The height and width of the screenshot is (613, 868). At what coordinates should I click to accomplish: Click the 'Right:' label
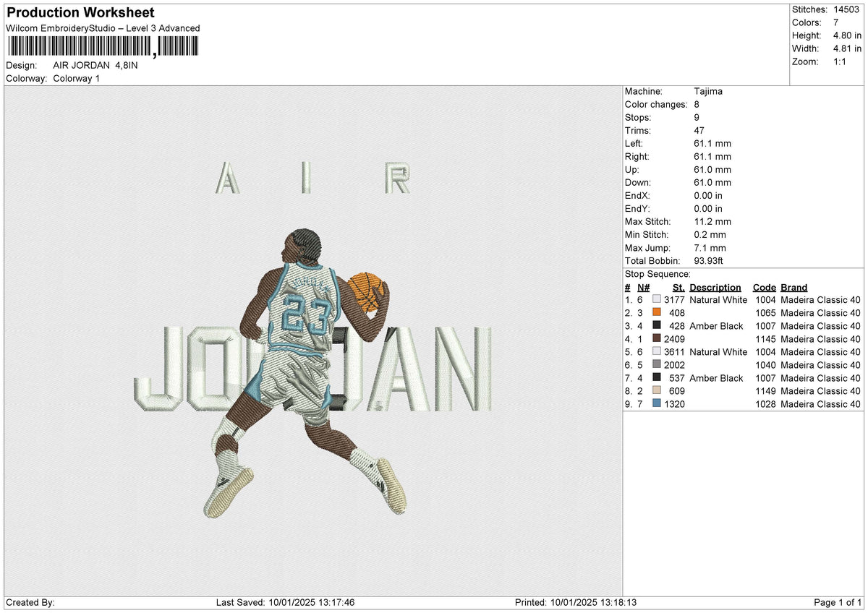click(x=637, y=156)
